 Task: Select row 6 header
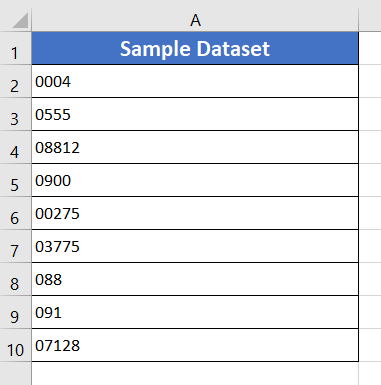(16, 213)
